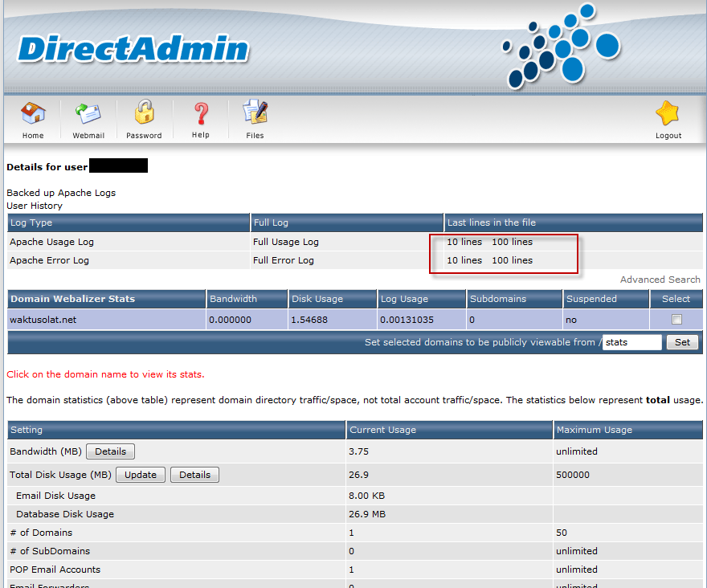This screenshot has height=588, width=707.
Task: Click the Help label in navigation bar
Action: click(x=201, y=135)
